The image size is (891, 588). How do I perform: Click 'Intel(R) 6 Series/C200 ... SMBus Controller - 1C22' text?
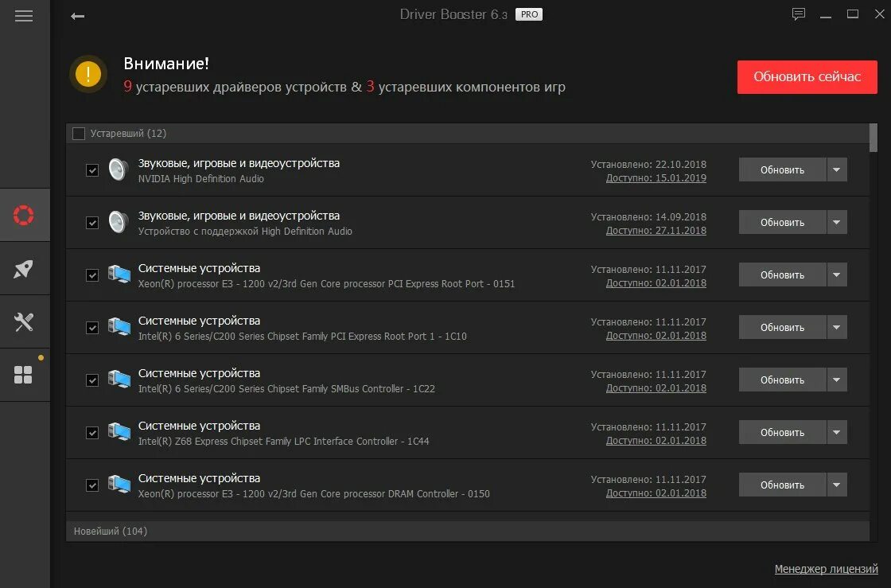click(286, 389)
